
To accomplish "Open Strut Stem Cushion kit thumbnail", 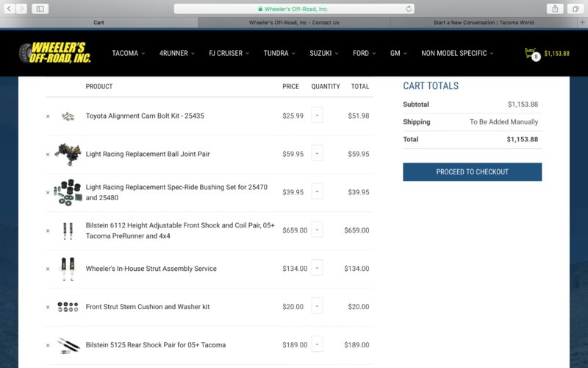I will click(x=68, y=307).
